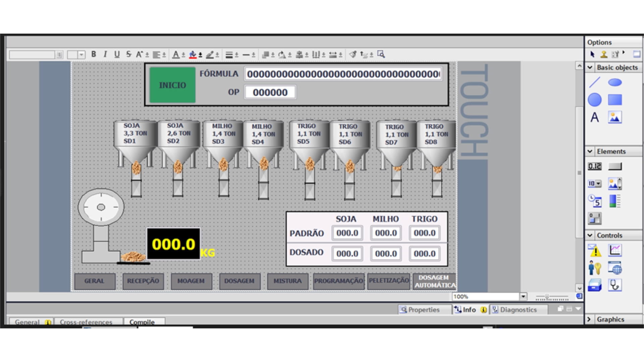Click the MOAGEM navigation button

click(191, 281)
